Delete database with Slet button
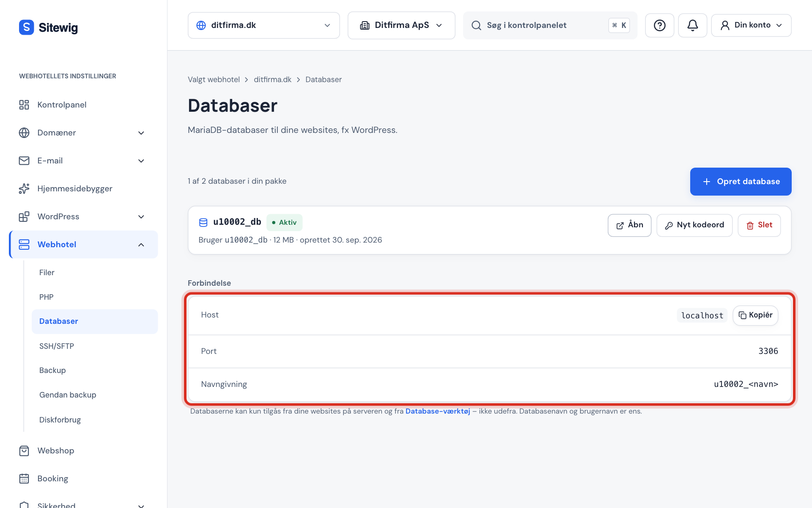The height and width of the screenshot is (508, 812). coord(759,225)
